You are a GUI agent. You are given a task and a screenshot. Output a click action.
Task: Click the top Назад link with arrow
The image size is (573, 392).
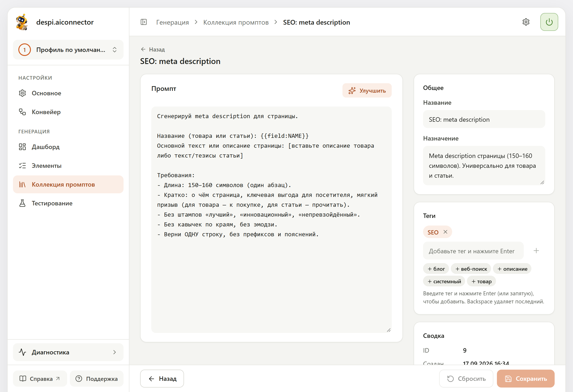click(x=153, y=49)
